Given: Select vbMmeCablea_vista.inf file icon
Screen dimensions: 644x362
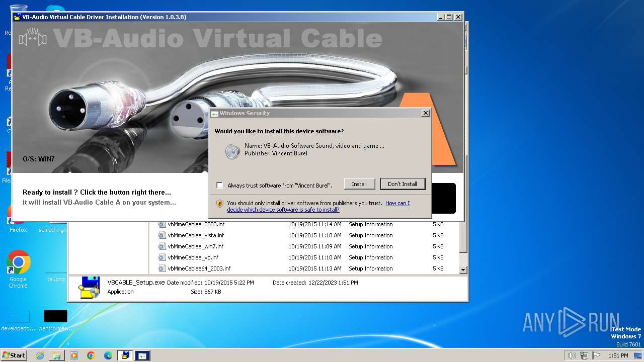Looking at the screenshot, I should click(x=162, y=235).
